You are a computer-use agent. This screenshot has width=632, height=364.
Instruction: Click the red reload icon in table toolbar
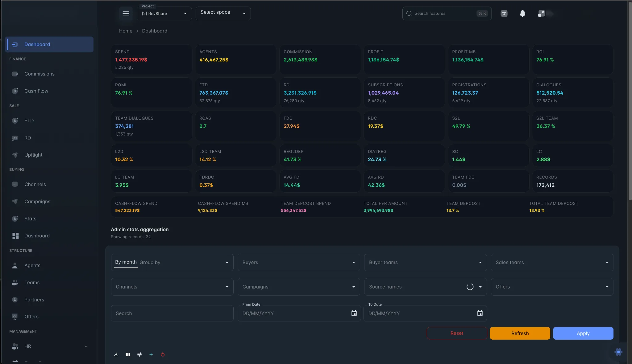click(x=163, y=354)
